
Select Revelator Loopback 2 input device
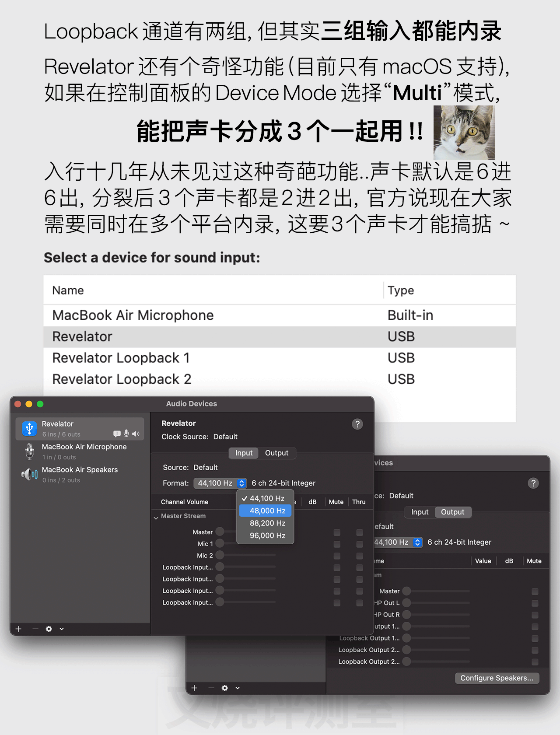pos(280,379)
